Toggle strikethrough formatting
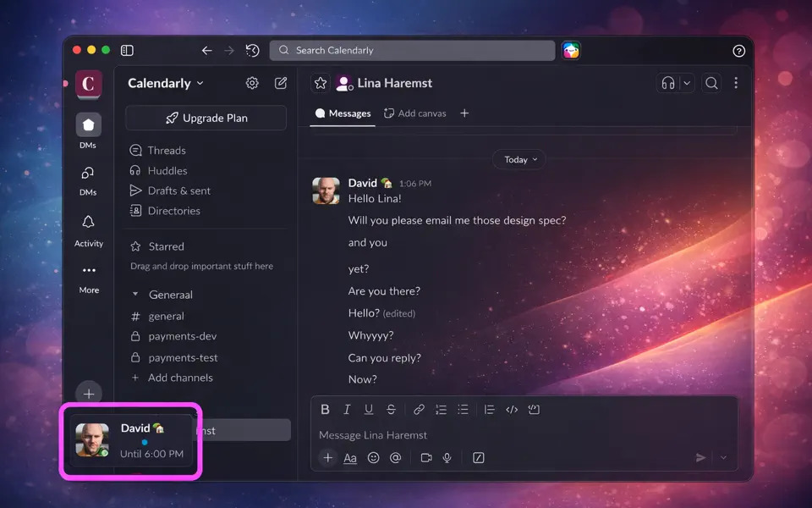The height and width of the screenshot is (508, 812). coord(391,410)
